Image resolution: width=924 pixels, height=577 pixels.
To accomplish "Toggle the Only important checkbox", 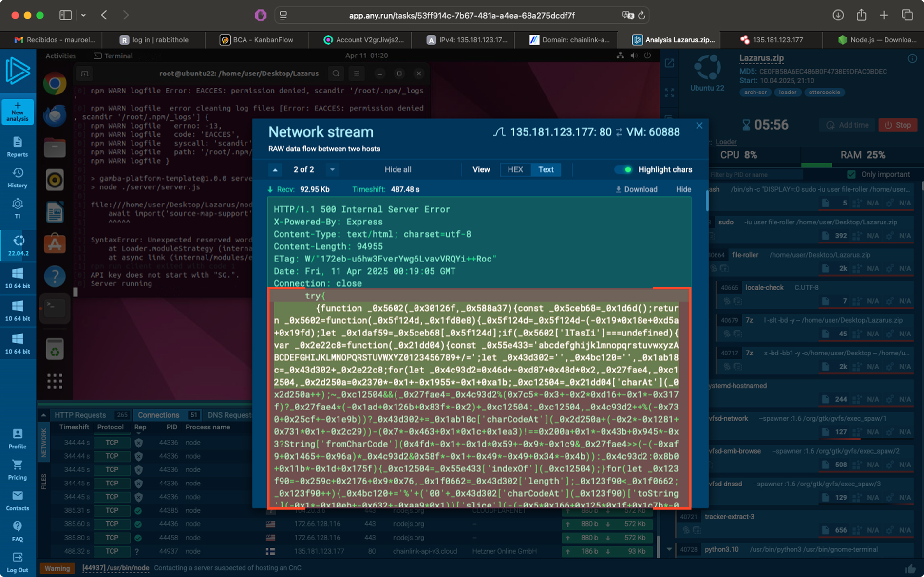I will click(851, 174).
